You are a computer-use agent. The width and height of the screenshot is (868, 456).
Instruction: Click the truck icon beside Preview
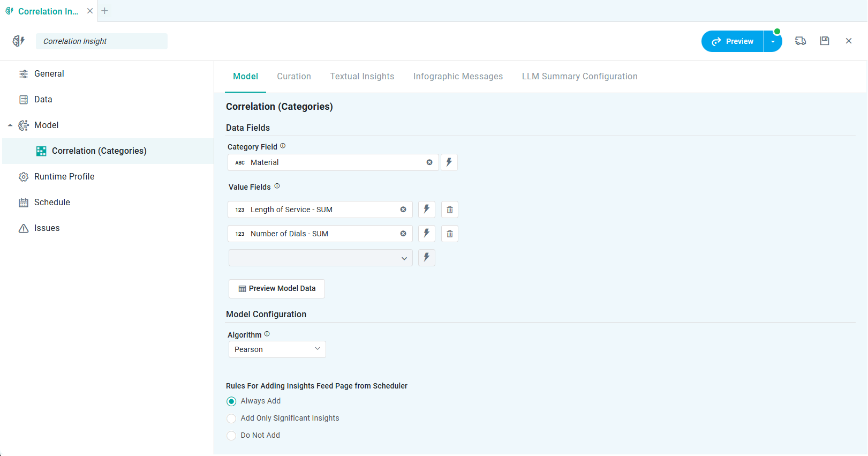click(801, 41)
